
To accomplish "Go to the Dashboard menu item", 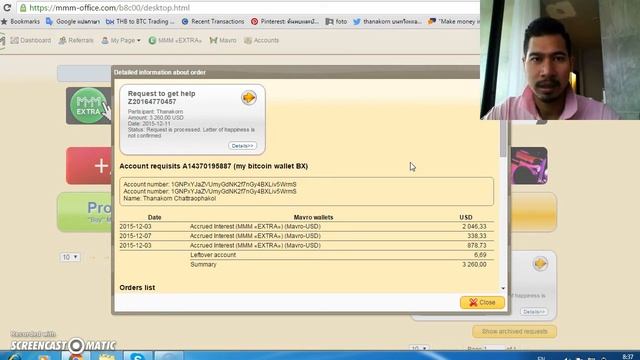I will tap(31, 40).
